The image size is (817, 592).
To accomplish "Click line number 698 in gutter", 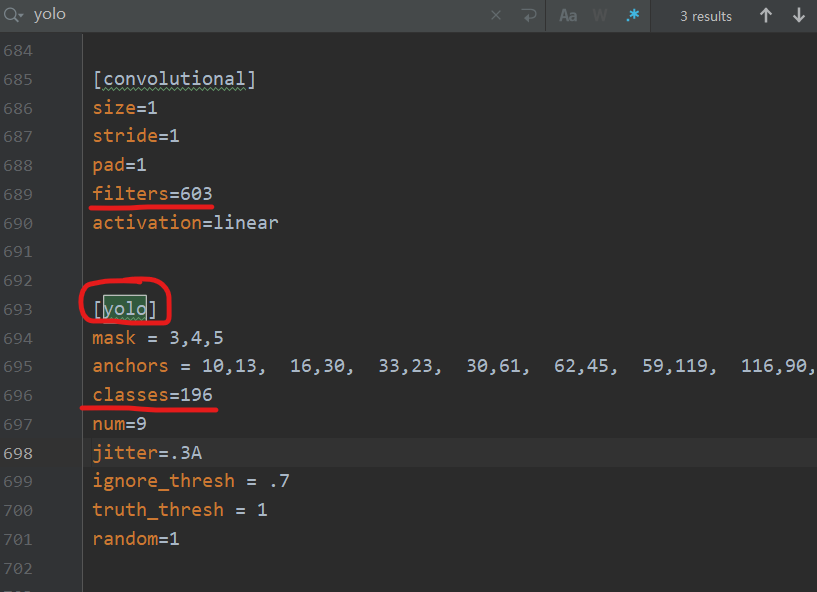I will coord(18,454).
